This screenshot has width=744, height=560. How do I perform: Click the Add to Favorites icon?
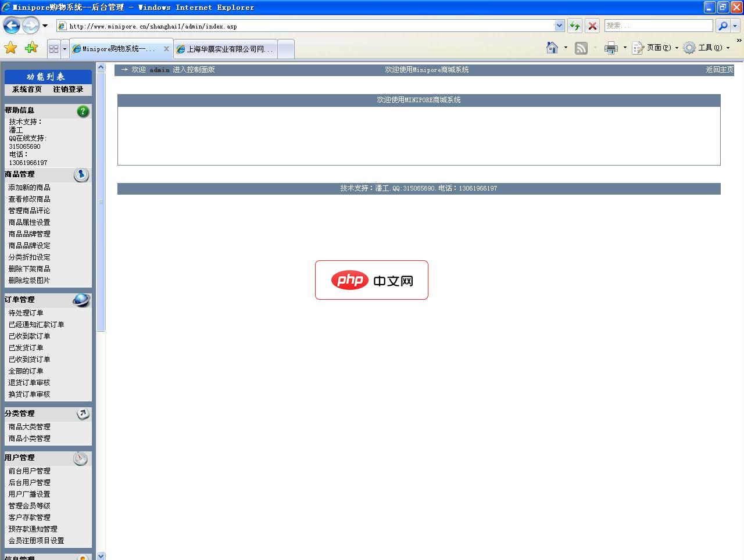click(31, 48)
